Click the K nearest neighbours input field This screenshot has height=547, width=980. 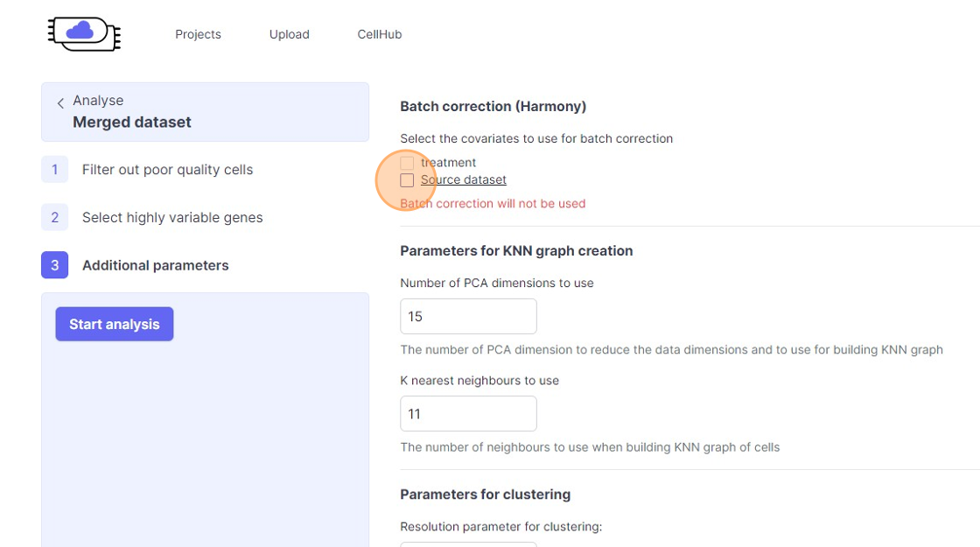click(x=468, y=413)
